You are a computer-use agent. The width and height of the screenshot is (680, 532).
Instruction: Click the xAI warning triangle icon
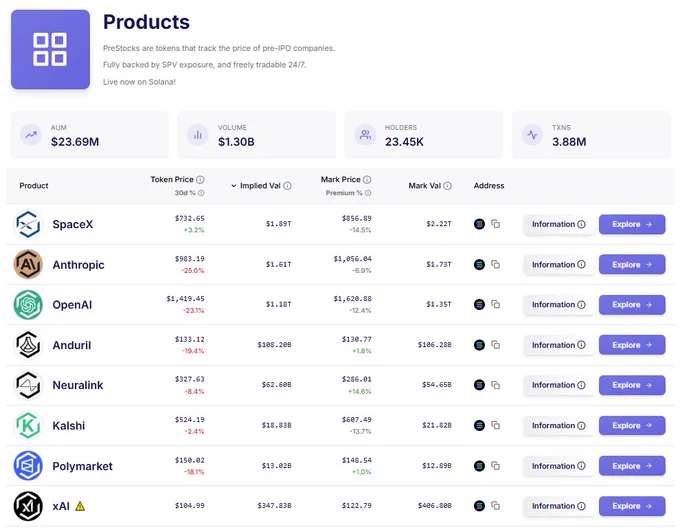pyautogui.click(x=80, y=506)
